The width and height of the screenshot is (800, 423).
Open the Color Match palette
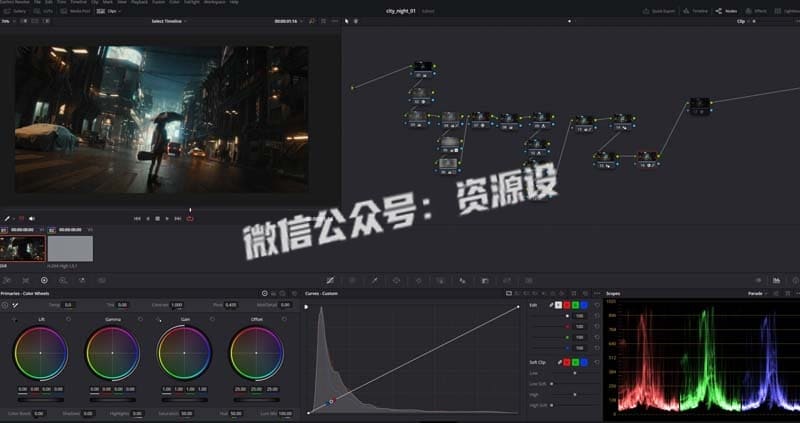(26, 280)
